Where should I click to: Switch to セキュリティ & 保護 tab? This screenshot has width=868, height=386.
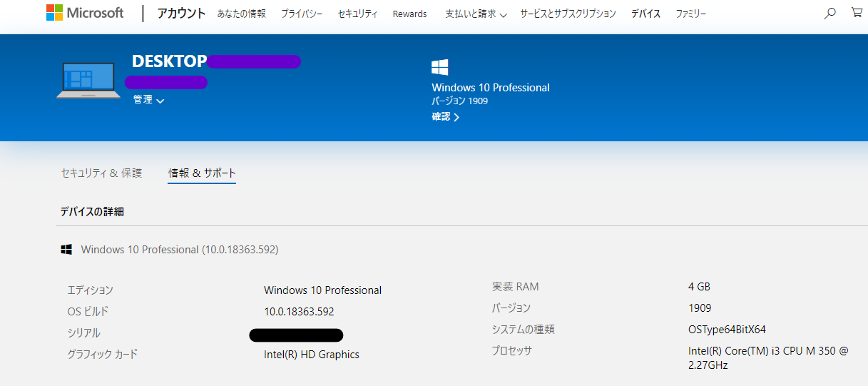point(101,173)
